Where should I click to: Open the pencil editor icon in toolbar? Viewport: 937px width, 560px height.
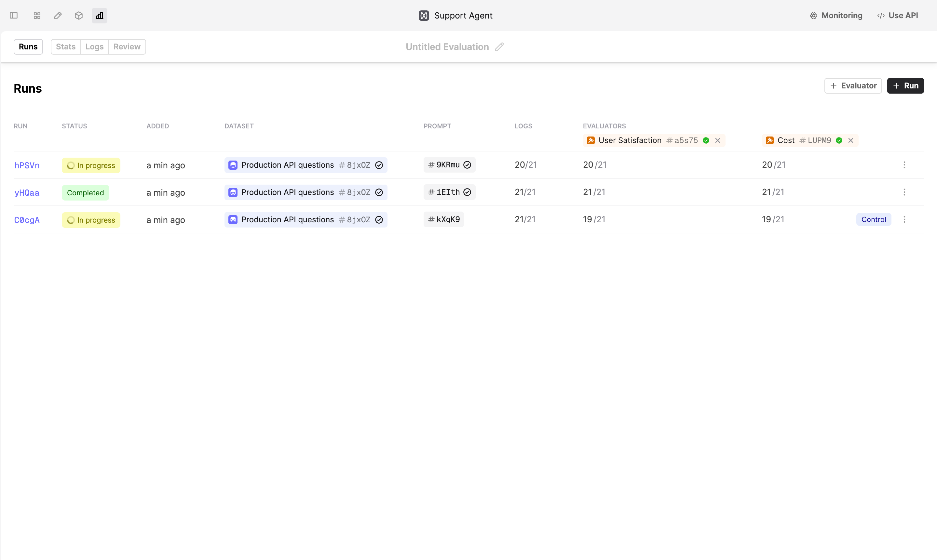(58, 16)
